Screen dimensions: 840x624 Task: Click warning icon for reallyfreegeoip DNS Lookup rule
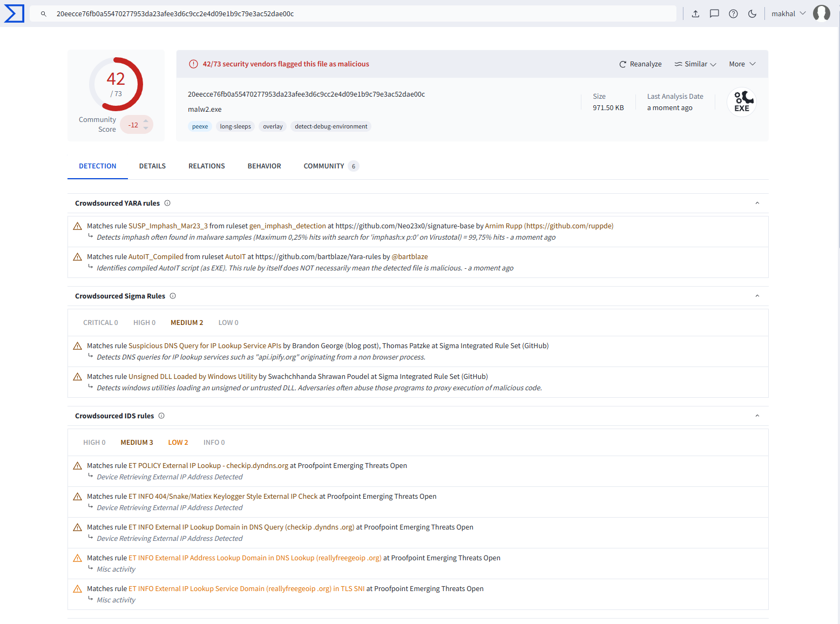[77, 558]
